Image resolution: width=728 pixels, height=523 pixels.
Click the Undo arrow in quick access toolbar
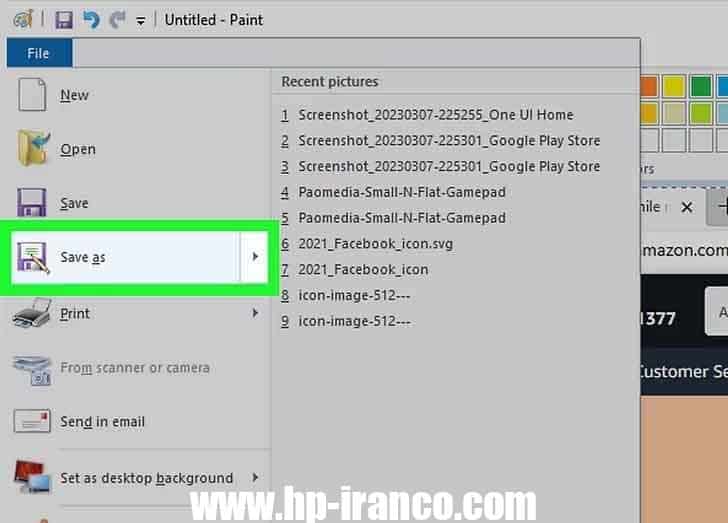pos(89,20)
